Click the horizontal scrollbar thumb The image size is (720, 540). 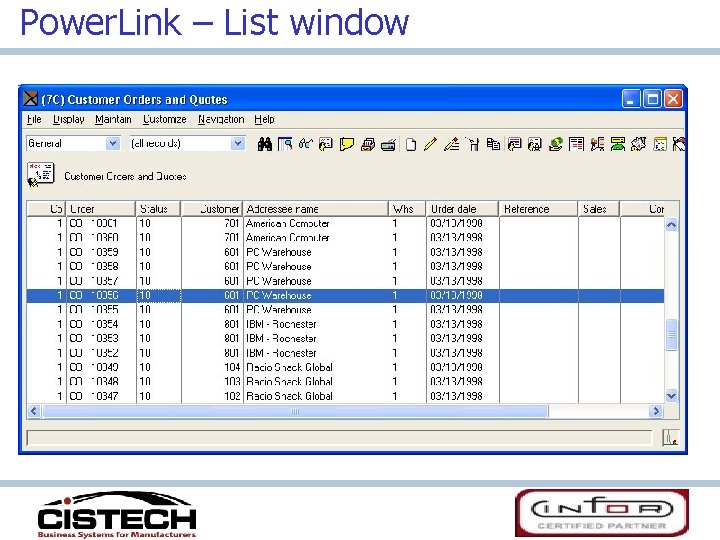(295, 411)
